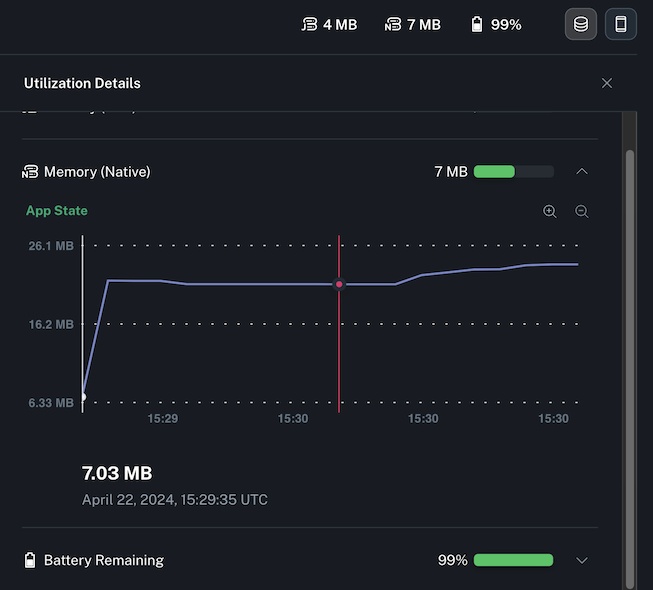653x590 pixels.
Task: Select the Battery Remaining section title
Action: pyautogui.click(x=104, y=560)
